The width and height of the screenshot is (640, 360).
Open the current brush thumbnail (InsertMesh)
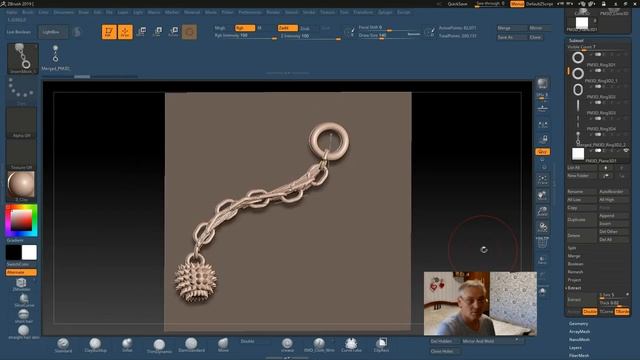[x=22, y=58]
